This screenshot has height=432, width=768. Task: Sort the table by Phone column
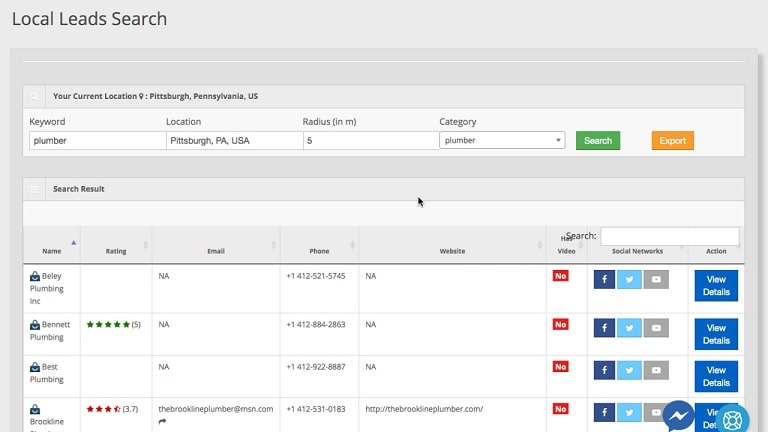[319, 251]
